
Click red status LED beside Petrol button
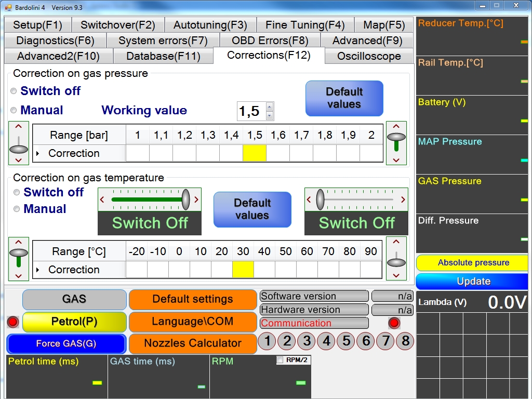(x=13, y=322)
